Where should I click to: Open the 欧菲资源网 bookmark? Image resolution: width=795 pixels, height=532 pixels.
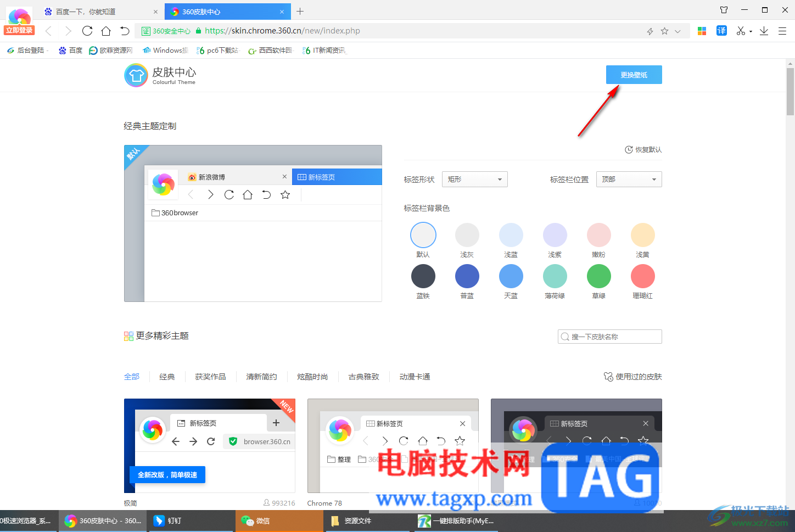[x=111, y=51]
